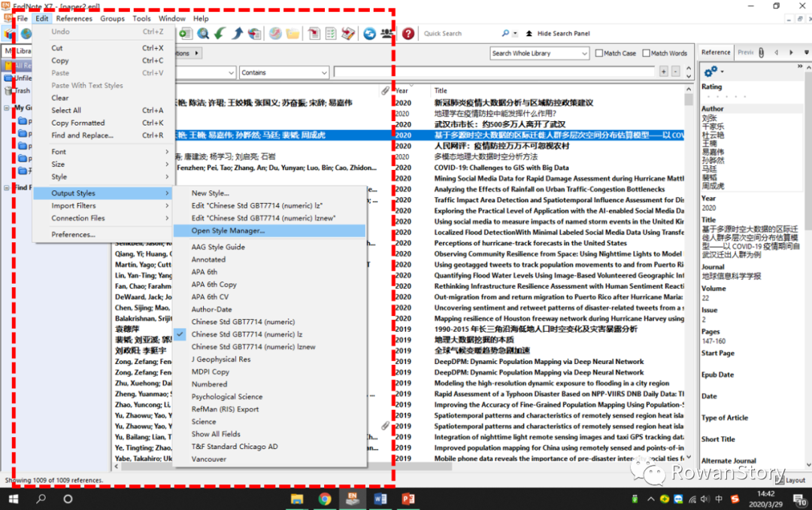Image resolution: width=812 pixels, height=510 pixels.
Task: Choose Select All from the Edit menu
Action: (x=104, y=110)
